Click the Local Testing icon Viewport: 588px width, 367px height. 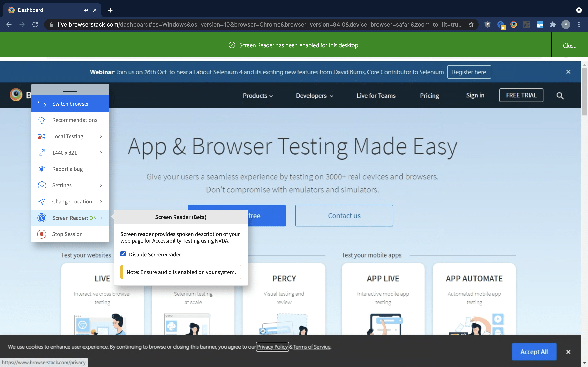(42, 136)
